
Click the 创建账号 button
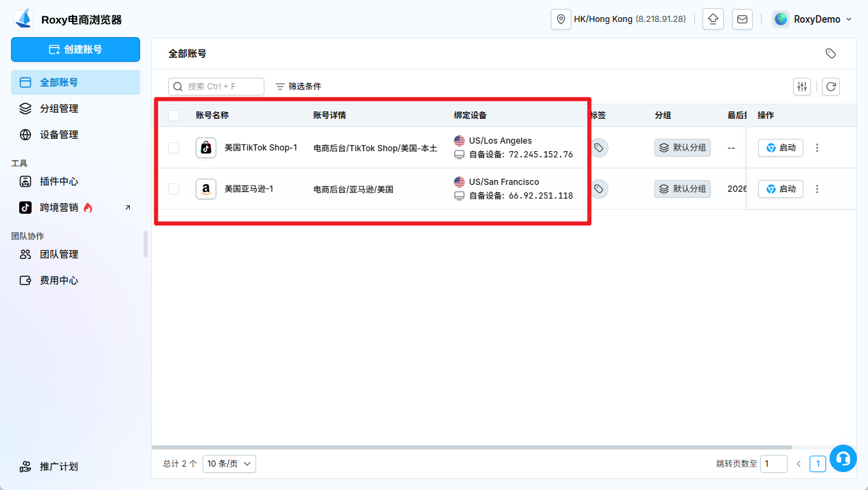(x=76, y=49)
